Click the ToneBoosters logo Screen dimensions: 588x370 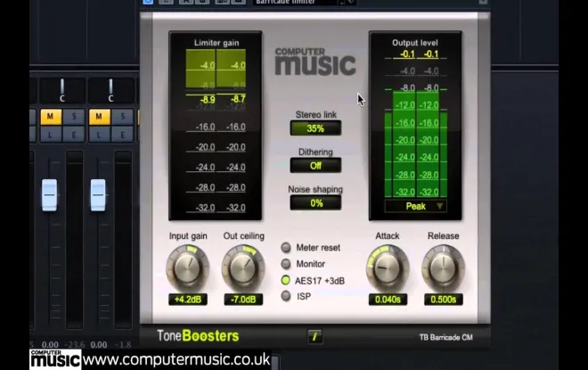click(x=198, y=336)
